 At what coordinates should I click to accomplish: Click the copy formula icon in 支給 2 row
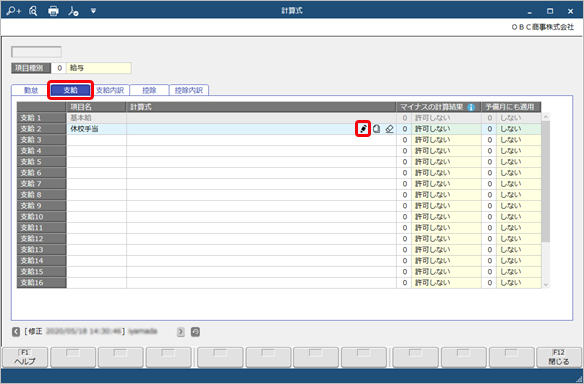coord(377,129)
